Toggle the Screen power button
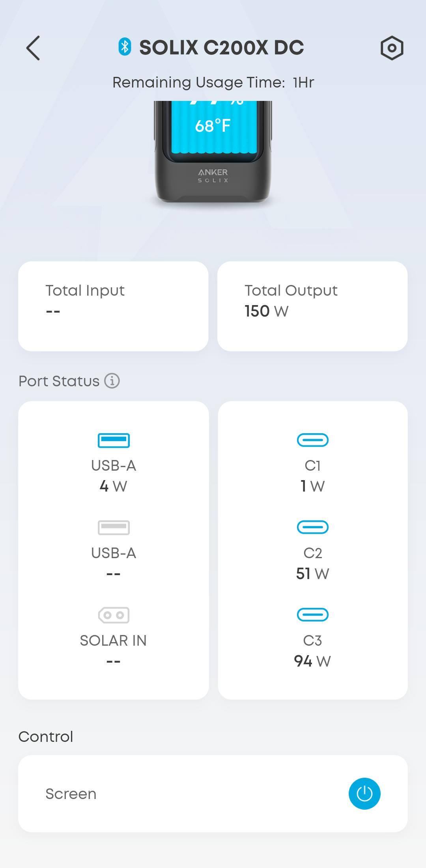Screen dimensions: 426x868 [364, 793]
